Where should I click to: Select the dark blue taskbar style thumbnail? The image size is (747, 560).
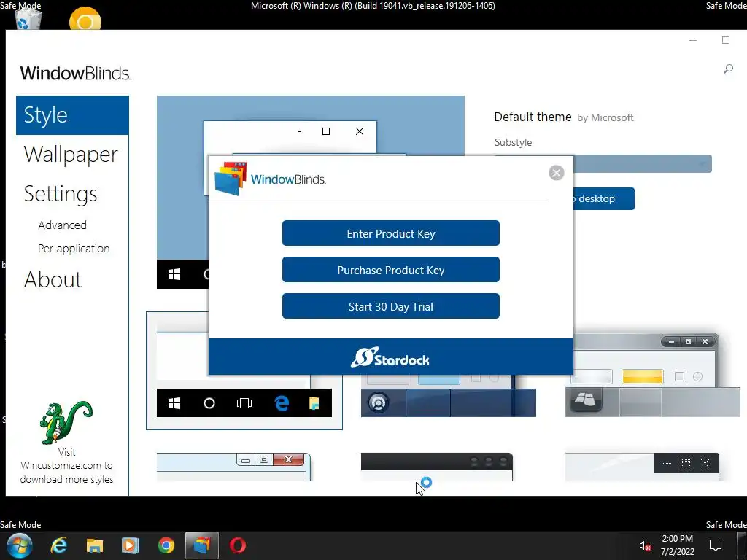(x=449, y=395)
